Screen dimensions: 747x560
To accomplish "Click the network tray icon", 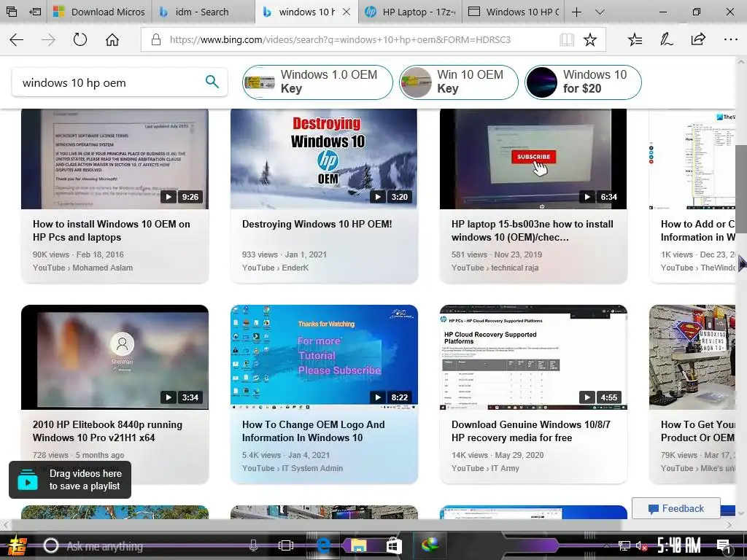I will pos(624,545).
